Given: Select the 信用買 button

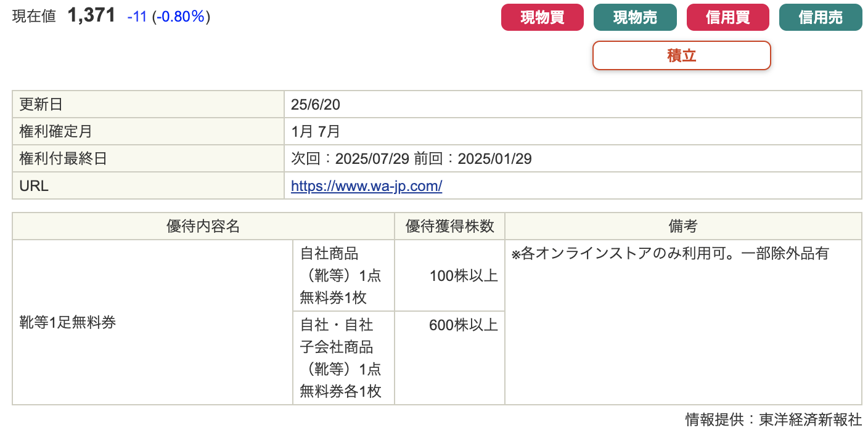Looking at the screenshot, I should (728, 17).
